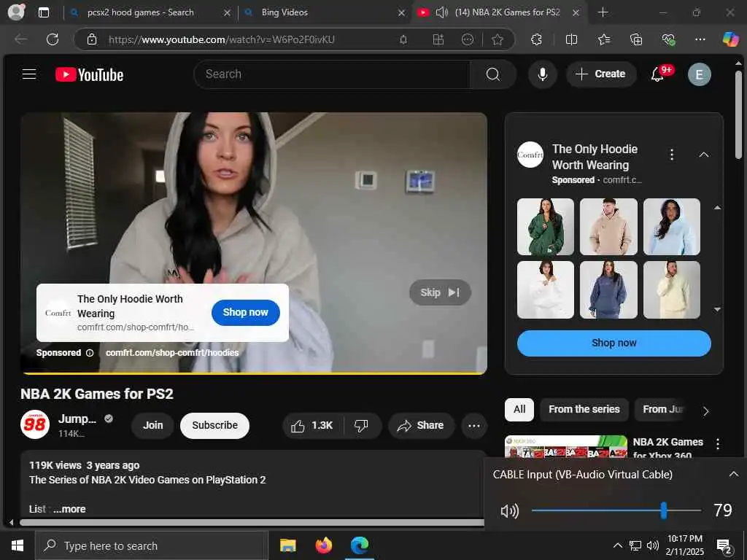Open Edge settings and more menu
This screenshot has width=747, height=560.
pos(700,39)
